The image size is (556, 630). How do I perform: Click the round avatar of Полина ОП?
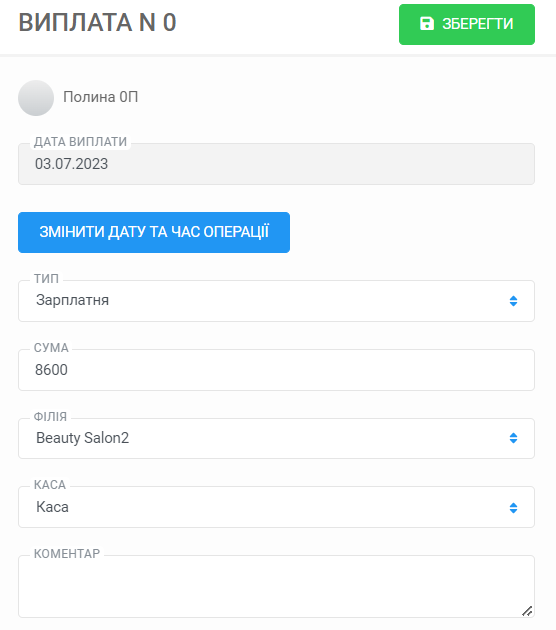pyautogui.click(x=36, y=98)
